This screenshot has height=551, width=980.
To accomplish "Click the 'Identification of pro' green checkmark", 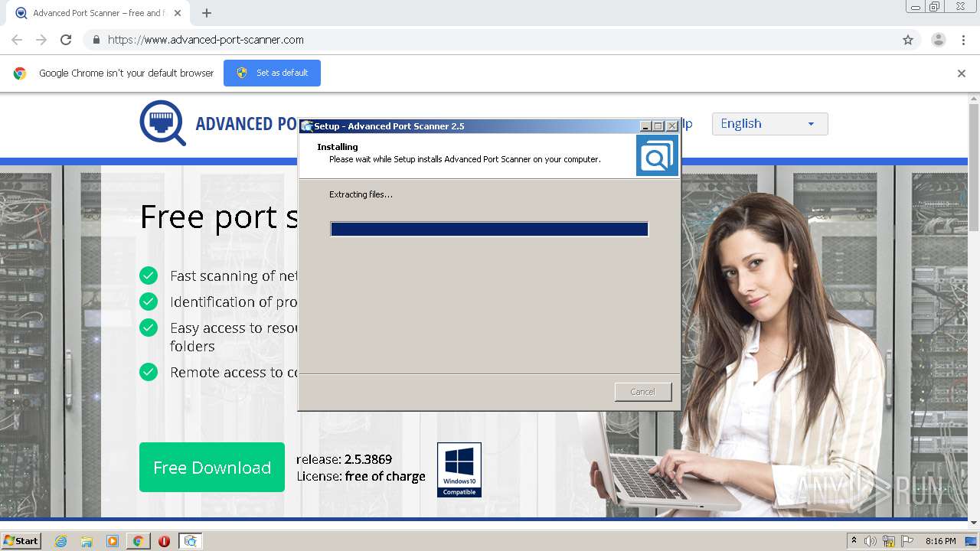I will [x=149, y=302].
